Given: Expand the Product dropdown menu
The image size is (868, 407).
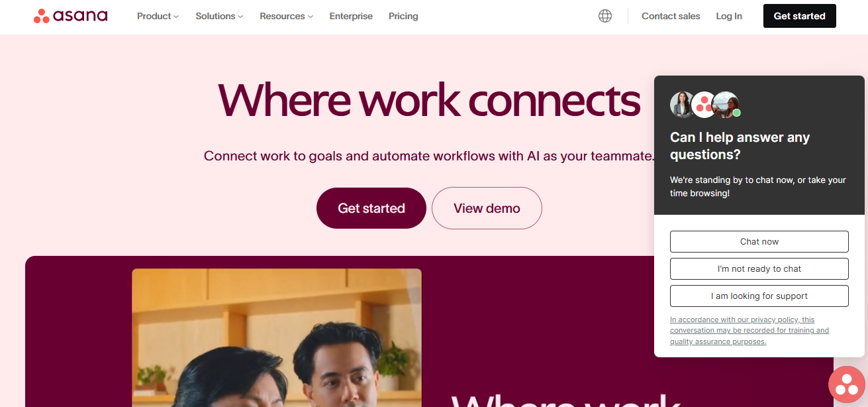Looking at the screenshot, I should tap(157, 16).
